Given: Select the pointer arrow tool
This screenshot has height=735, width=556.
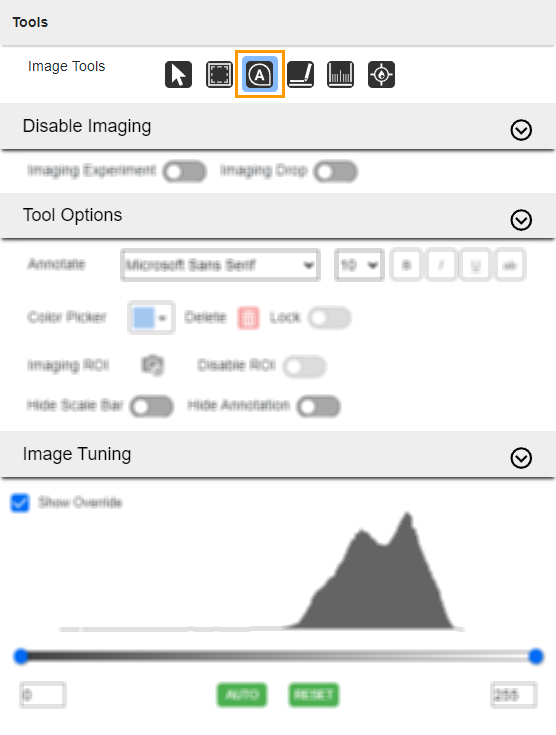Looking at the screenshot, I should tap(179, 75).
